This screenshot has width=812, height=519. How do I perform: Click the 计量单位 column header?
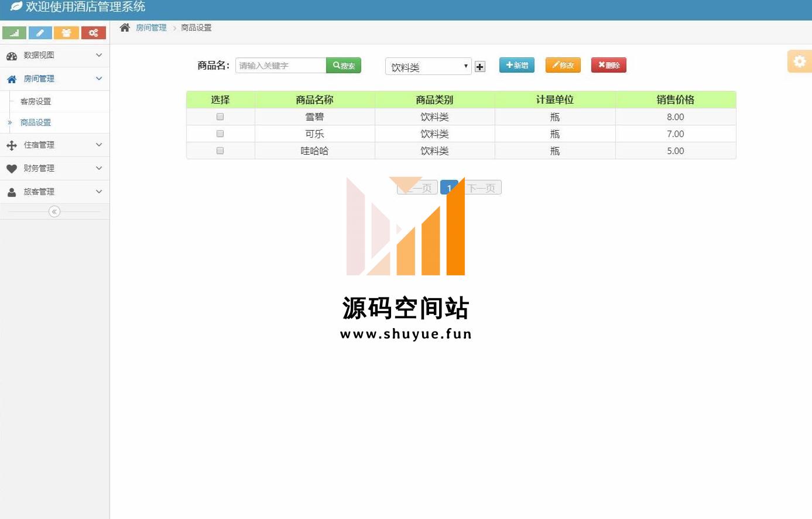[x=555, y=100]
